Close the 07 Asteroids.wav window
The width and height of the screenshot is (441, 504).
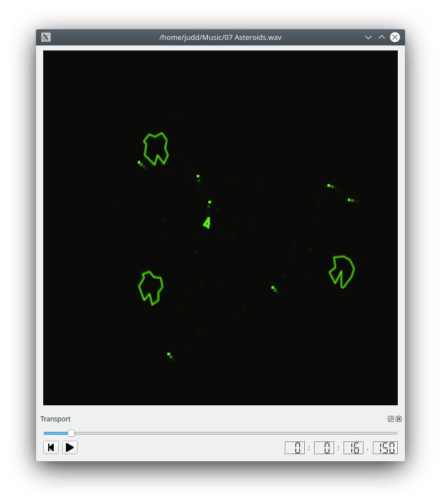pos(395,37)
